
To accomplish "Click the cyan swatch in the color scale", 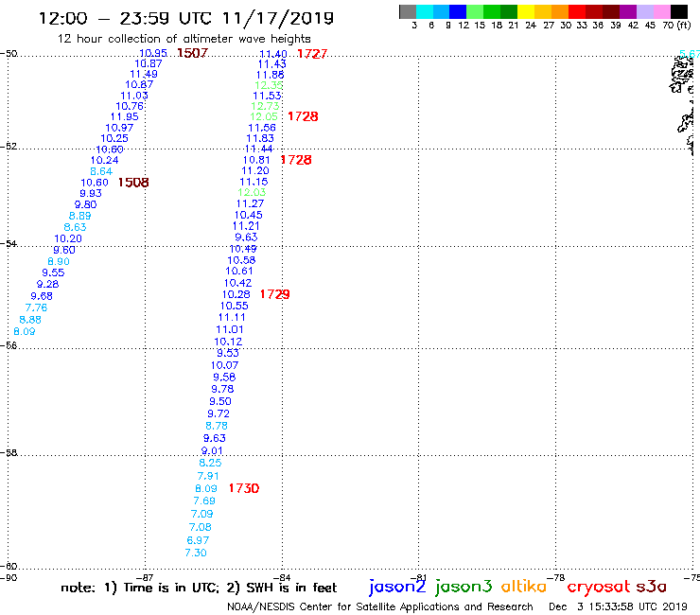I will pos(425,11).
